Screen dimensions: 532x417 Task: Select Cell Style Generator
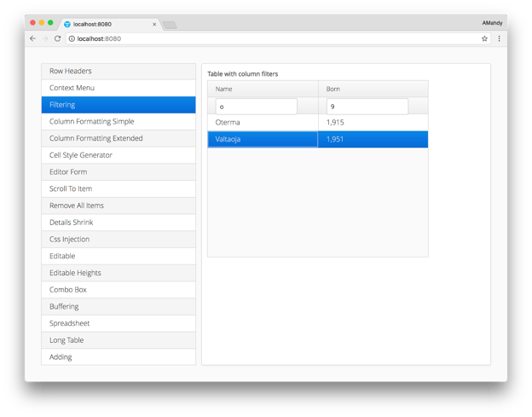pyautogui.click(x=119, y=155)
